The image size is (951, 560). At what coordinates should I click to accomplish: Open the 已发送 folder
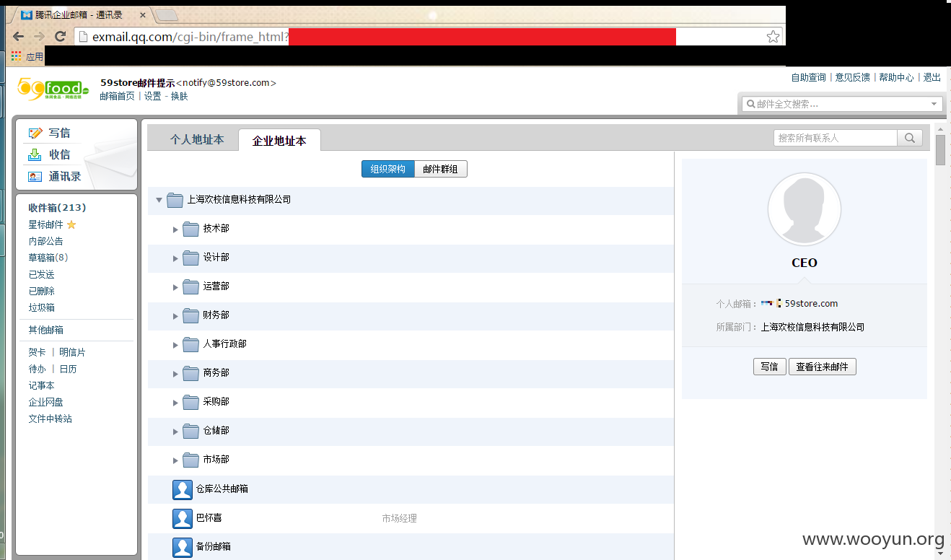pos(41,274)
